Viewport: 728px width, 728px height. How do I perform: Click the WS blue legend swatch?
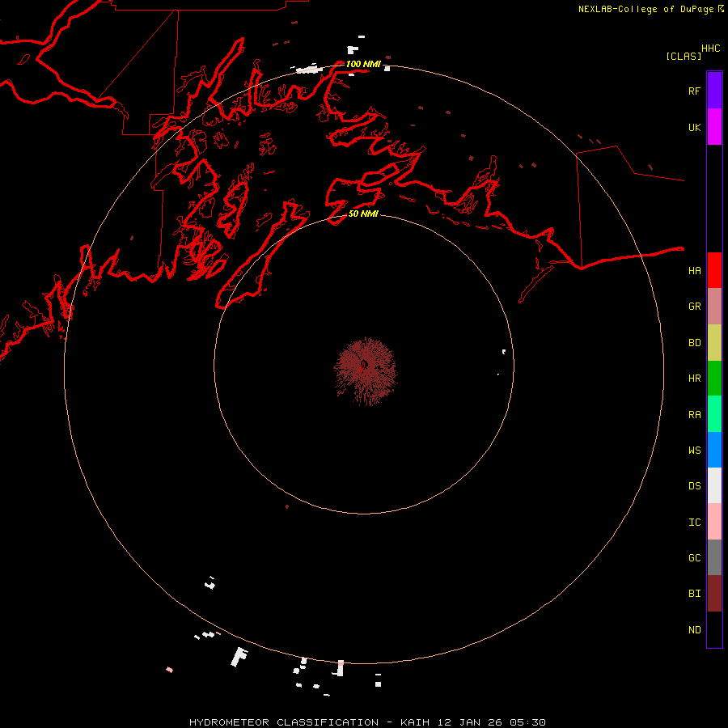coord(714,450)
